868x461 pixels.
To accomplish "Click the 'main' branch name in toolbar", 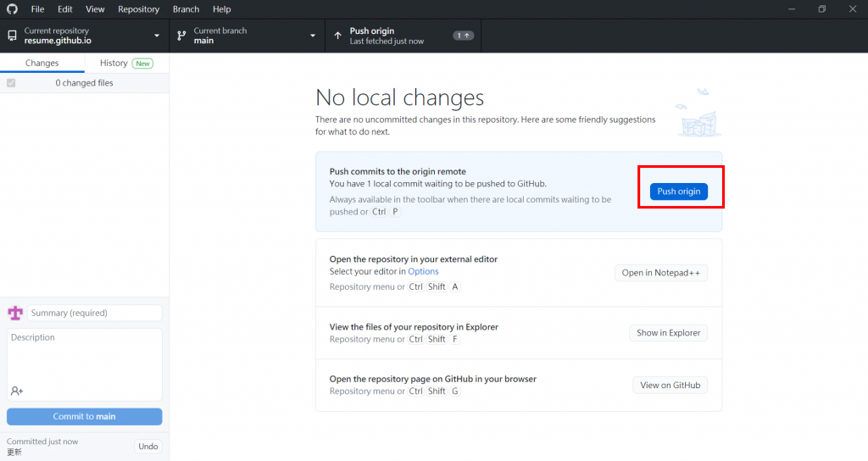I will (x=203, y=41).
